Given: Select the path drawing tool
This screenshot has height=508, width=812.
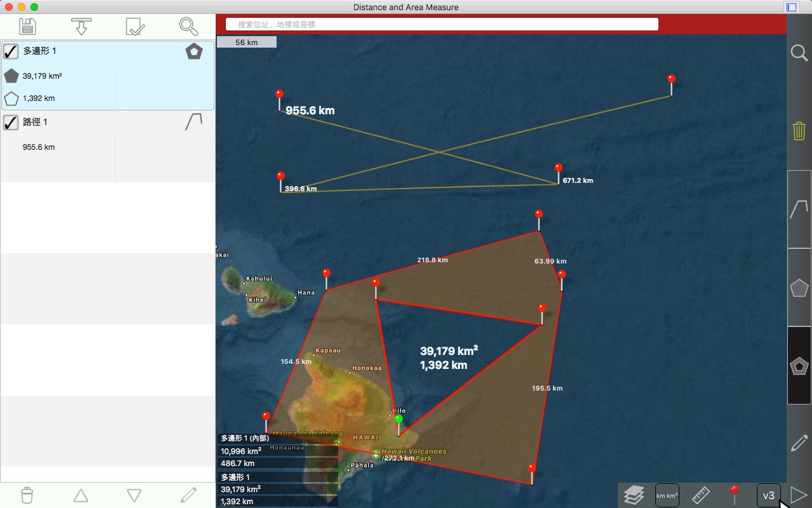Looking at the screenshot, I should (x=799, y=209).
